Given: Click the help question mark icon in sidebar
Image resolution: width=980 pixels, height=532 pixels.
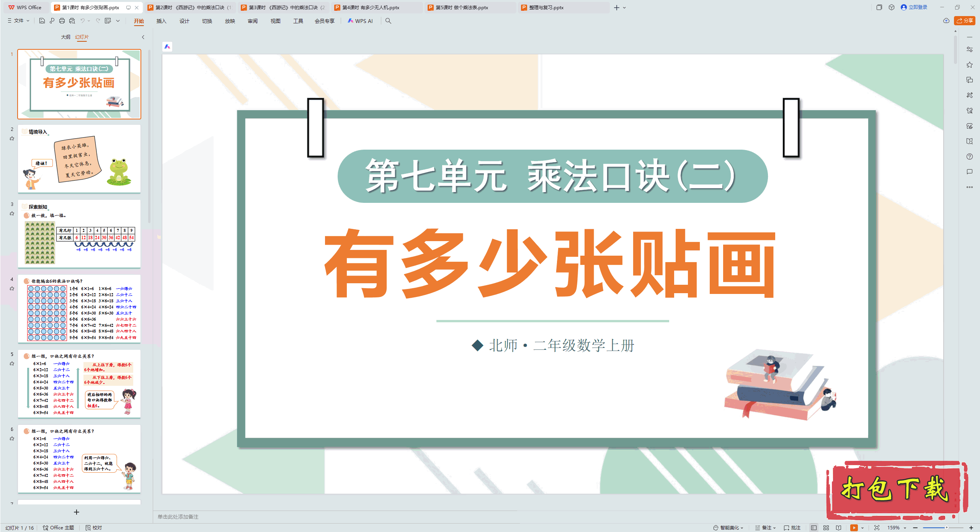Looking at the screenshot, I should (969, 157).
